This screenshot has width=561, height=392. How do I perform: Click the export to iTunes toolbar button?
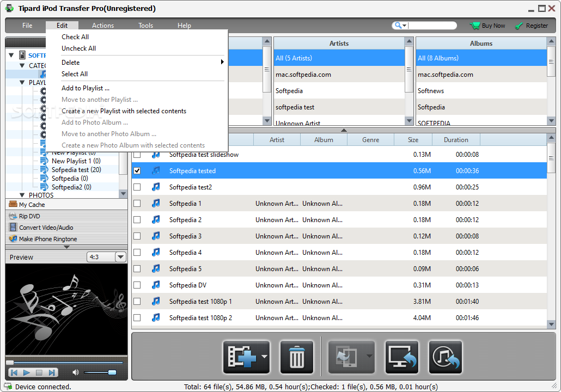click(x=446, y=357)
